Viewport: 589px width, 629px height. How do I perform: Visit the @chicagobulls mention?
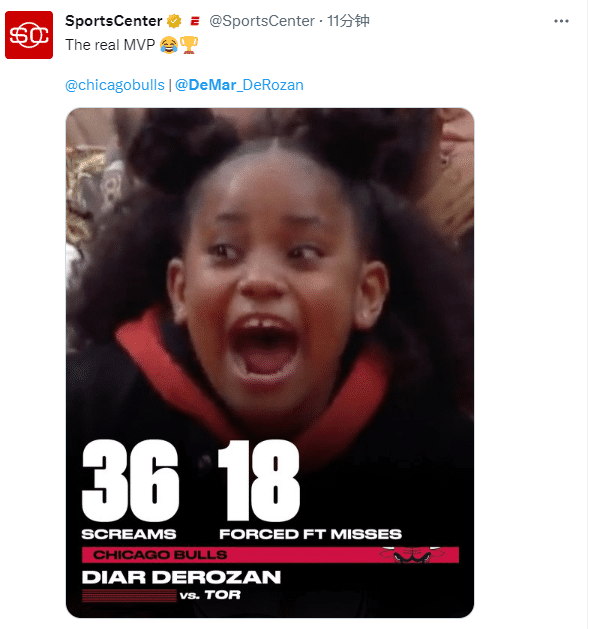(115, 85)
